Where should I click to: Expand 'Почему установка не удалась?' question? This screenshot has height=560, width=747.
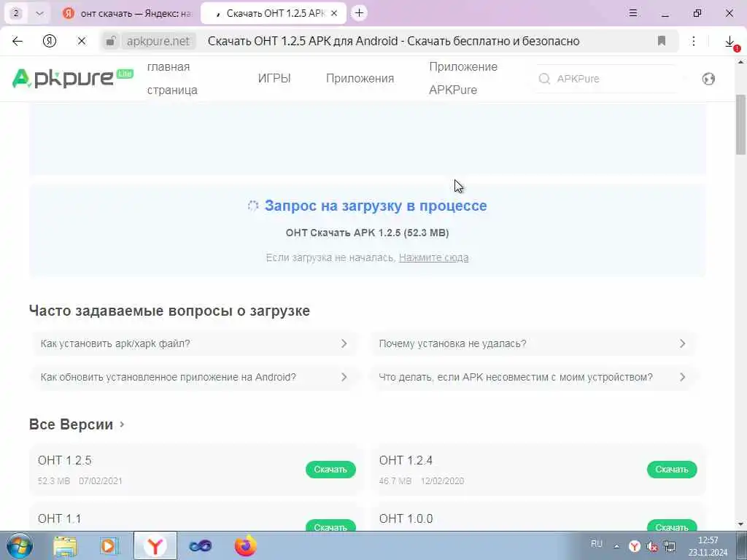(533, 343)
